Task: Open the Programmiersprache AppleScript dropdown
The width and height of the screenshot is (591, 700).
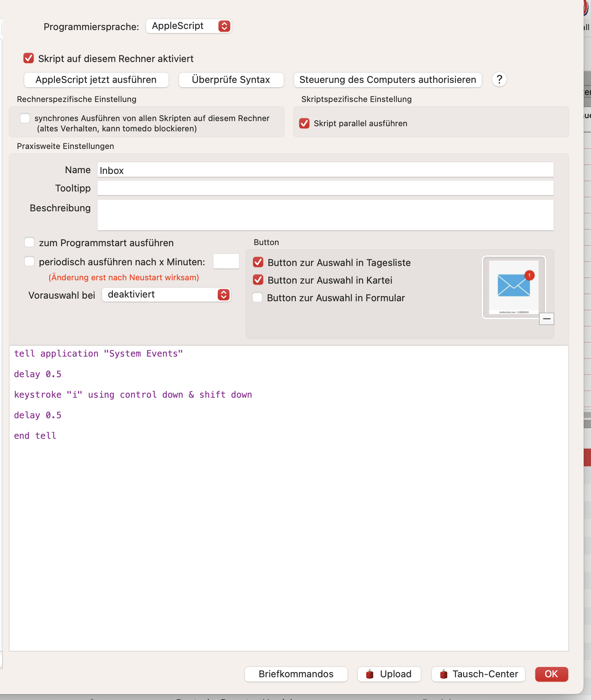Action: (x=188, y=26)
